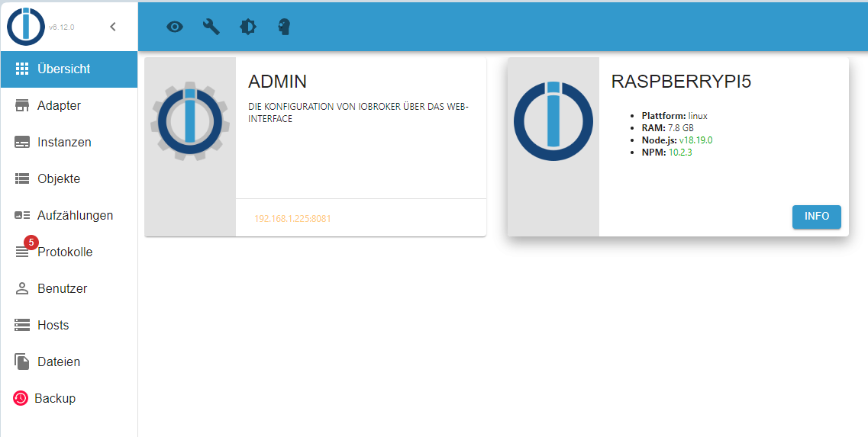The width and height of the screenshot is (868, 437).
Task: Click the Aufzählungen icon
Action: coord(21,215)
